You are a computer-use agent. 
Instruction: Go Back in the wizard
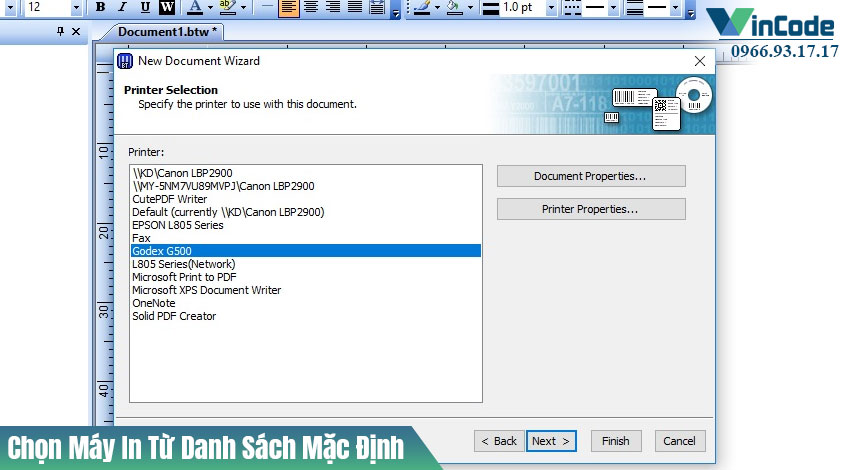(499, 441)
